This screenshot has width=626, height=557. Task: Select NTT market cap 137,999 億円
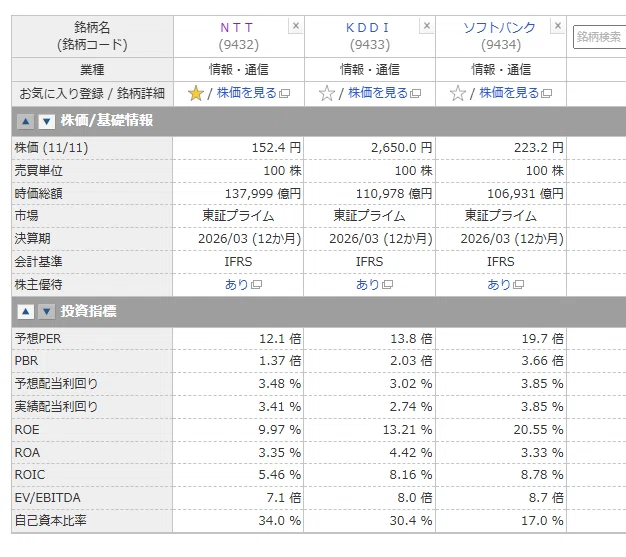pos(263,194)
